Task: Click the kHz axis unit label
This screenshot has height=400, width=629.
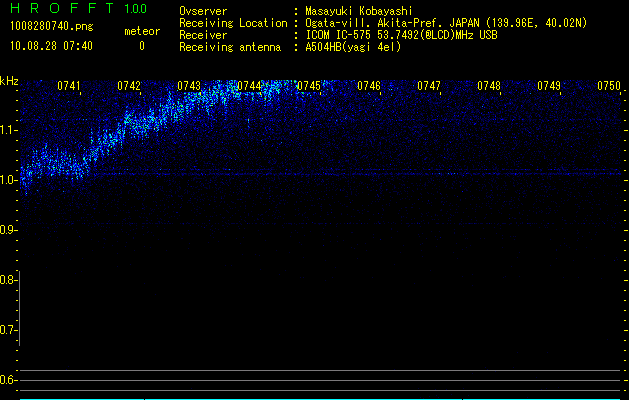Action: point(9,81)
